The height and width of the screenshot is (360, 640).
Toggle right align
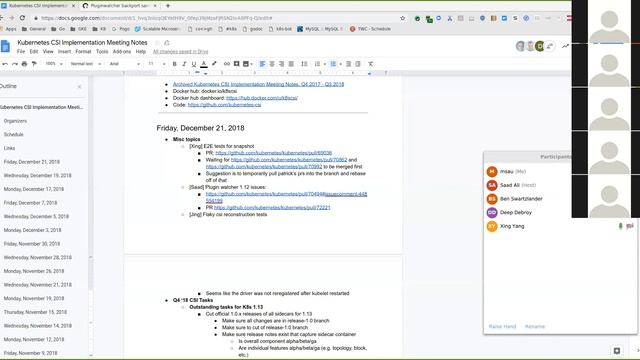click(x=282, y=64)
